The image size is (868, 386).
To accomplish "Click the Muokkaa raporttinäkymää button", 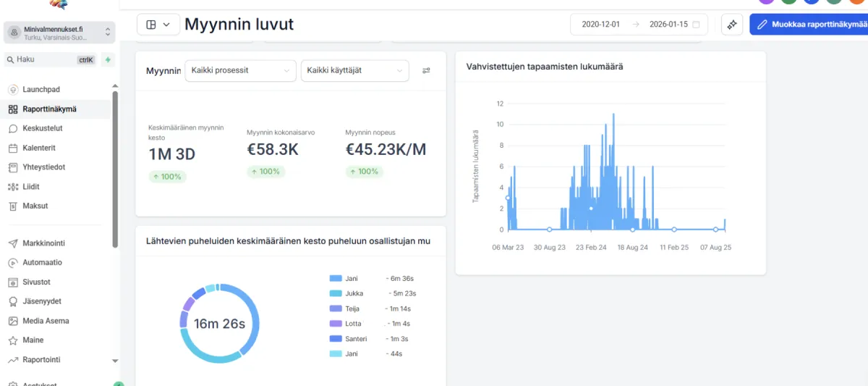I will pyautogui.click(x=809, y=25).
